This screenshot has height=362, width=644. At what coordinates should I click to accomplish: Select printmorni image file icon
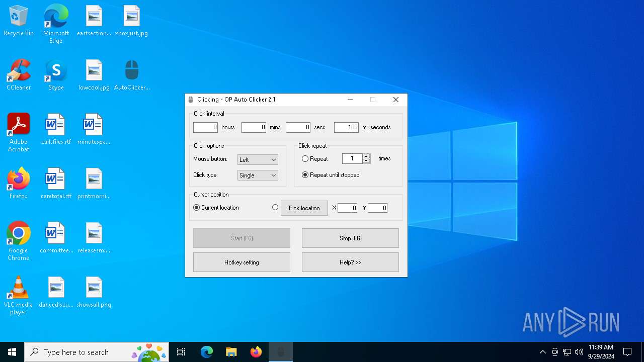click(x=94, y=184)
